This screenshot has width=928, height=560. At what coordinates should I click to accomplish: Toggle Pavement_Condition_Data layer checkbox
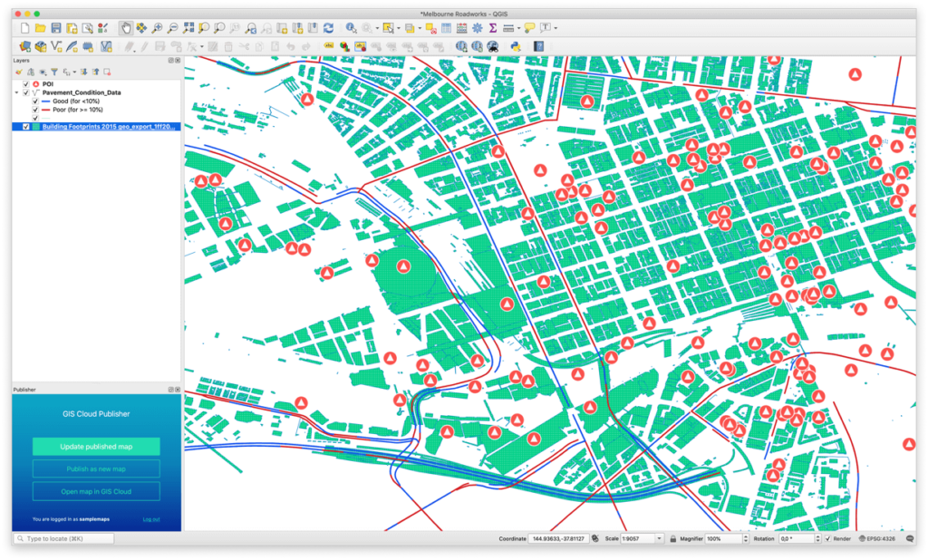(26, 92)
